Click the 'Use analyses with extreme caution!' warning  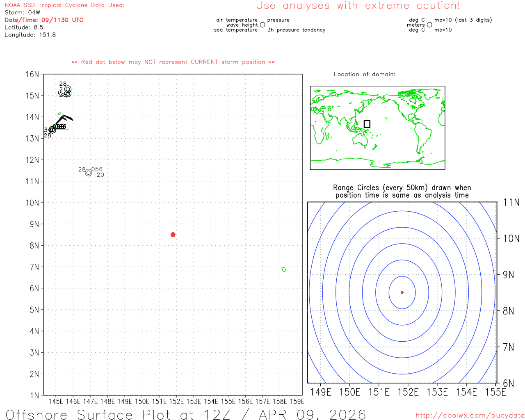coord(358,6)
